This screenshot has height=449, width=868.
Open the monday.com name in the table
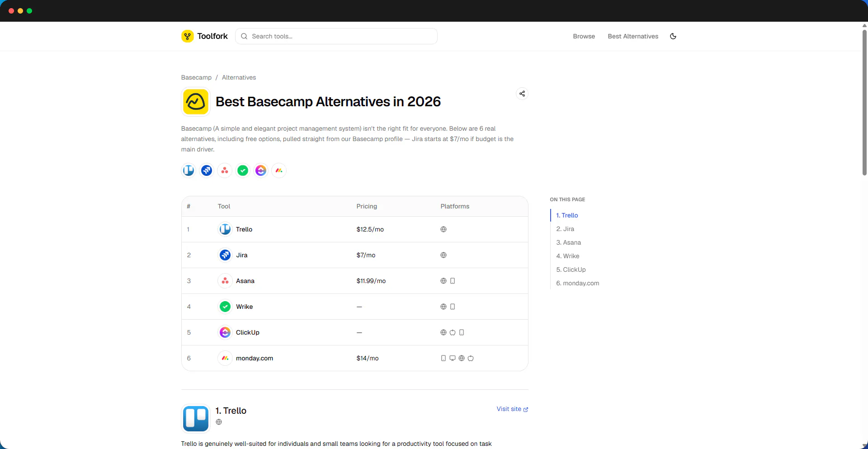[x=255, y=358]
